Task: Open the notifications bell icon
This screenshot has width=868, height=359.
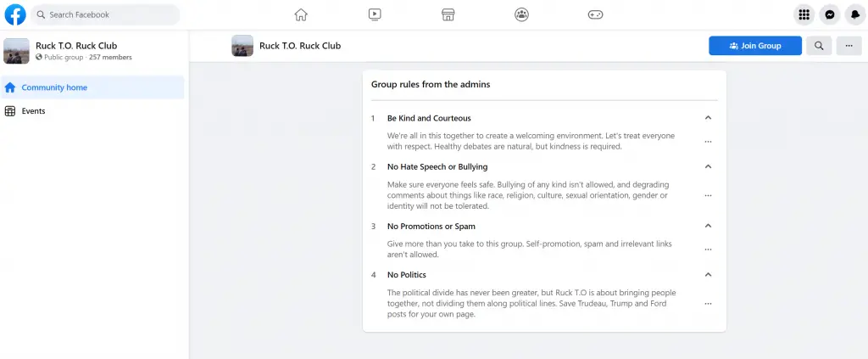Action: click(855, 15)
